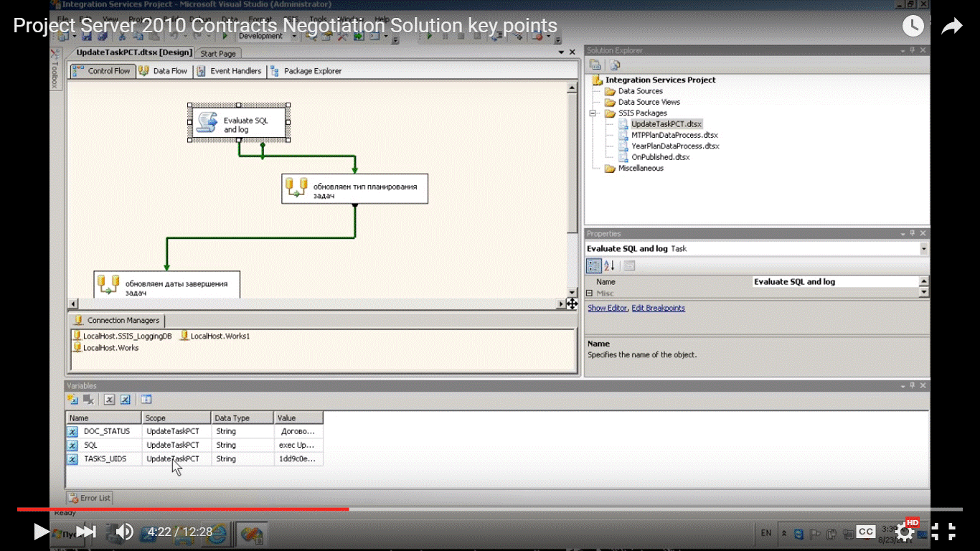Collapse the Misc property category
Viewport: 980px width, 551px height.
590,293
